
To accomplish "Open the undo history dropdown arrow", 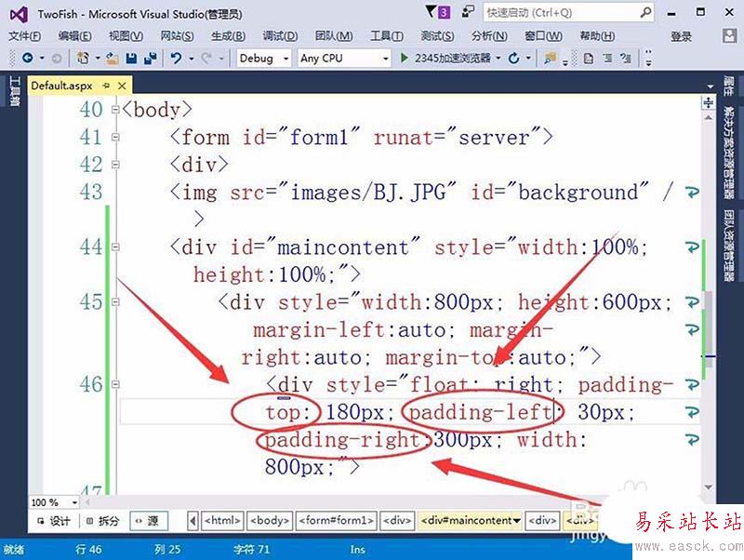I will pyautogui.click(x=192, y=59).
